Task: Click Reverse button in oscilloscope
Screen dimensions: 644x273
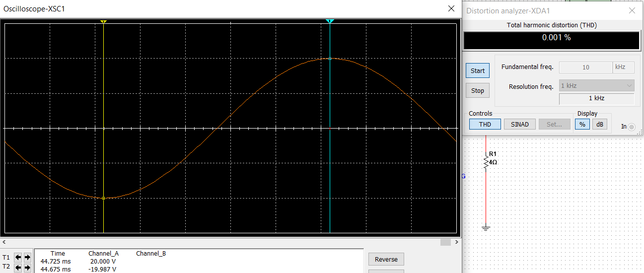Action: point(386,259)
